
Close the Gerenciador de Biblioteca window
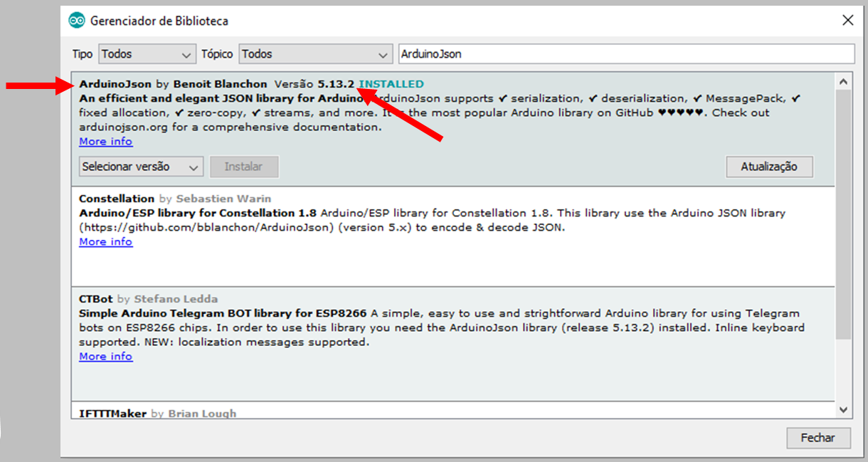pyautogui.click(x=847, y=21)
